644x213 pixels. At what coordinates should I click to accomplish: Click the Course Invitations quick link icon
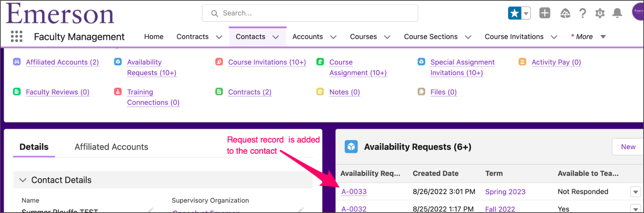[219, 62]
